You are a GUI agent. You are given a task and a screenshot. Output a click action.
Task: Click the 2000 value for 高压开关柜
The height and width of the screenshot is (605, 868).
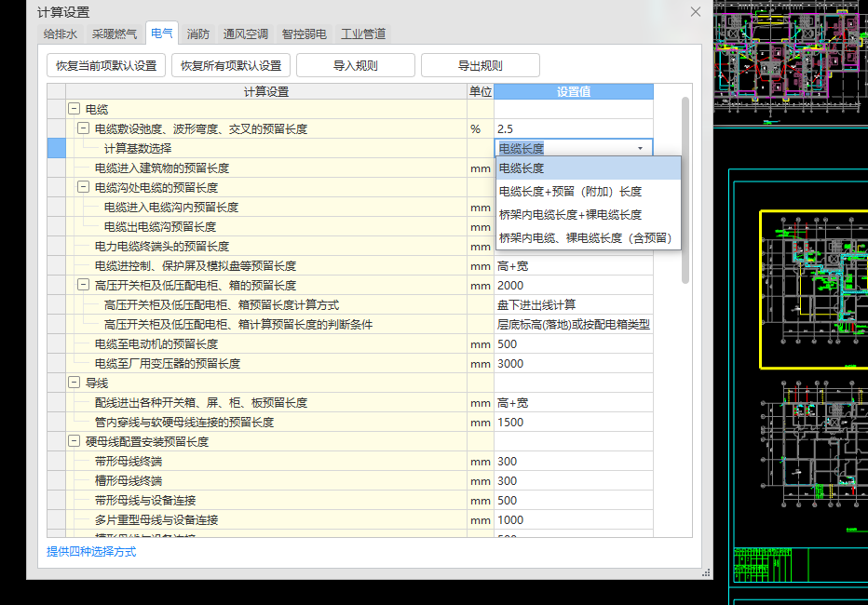(x=574, y=286)
